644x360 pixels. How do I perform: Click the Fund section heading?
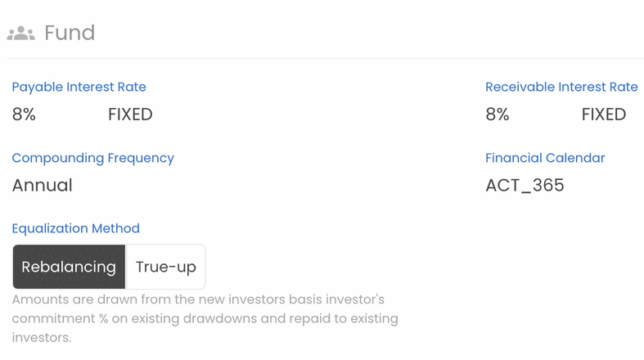(70, 33)
